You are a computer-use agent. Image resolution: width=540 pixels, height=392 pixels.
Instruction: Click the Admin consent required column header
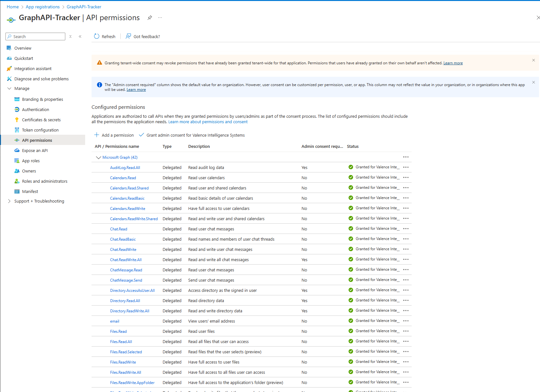(x=322, y=146)
